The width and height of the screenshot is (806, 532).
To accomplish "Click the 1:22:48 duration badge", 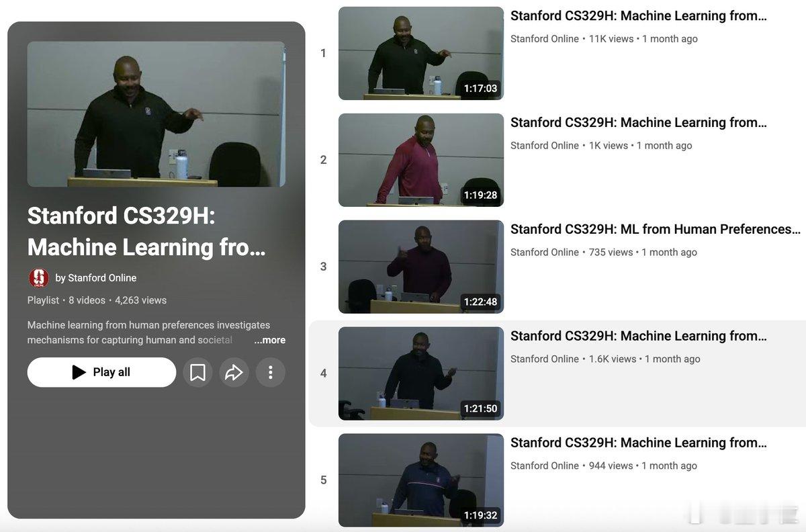I will click(481, 302).
